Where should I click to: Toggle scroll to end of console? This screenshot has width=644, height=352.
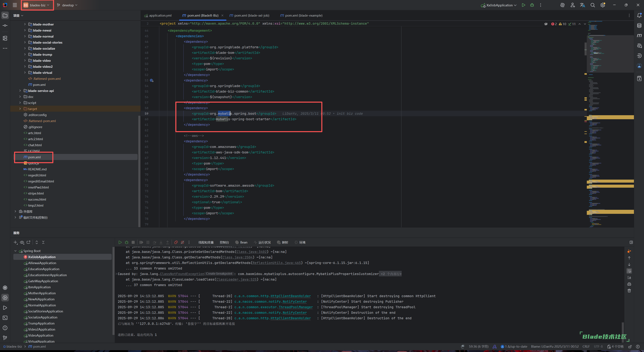629,278
